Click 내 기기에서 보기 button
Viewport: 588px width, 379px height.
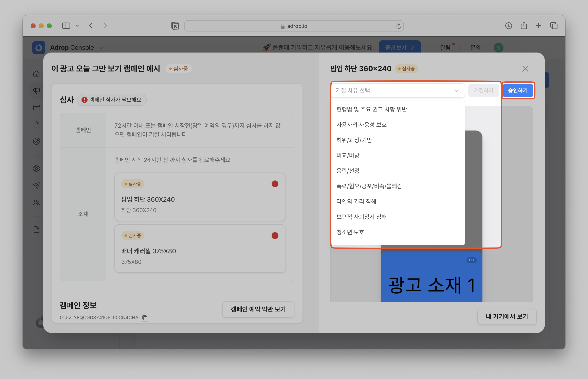507,317
